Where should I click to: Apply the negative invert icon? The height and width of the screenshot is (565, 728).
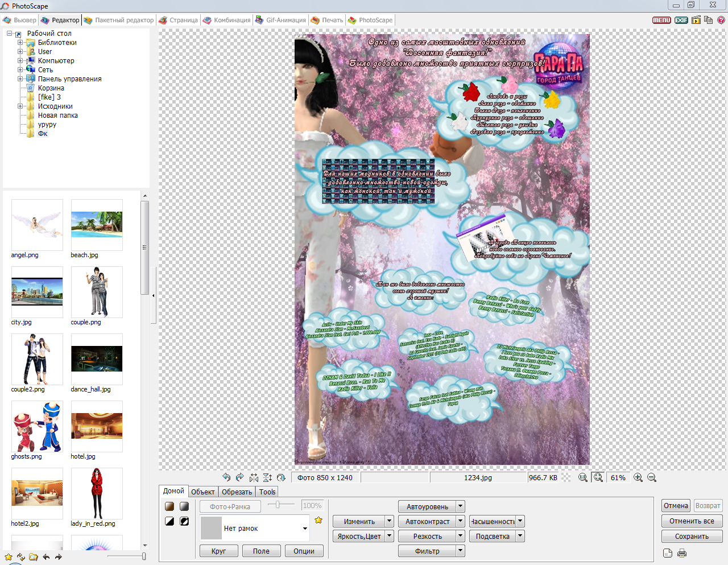pos(184,521)
